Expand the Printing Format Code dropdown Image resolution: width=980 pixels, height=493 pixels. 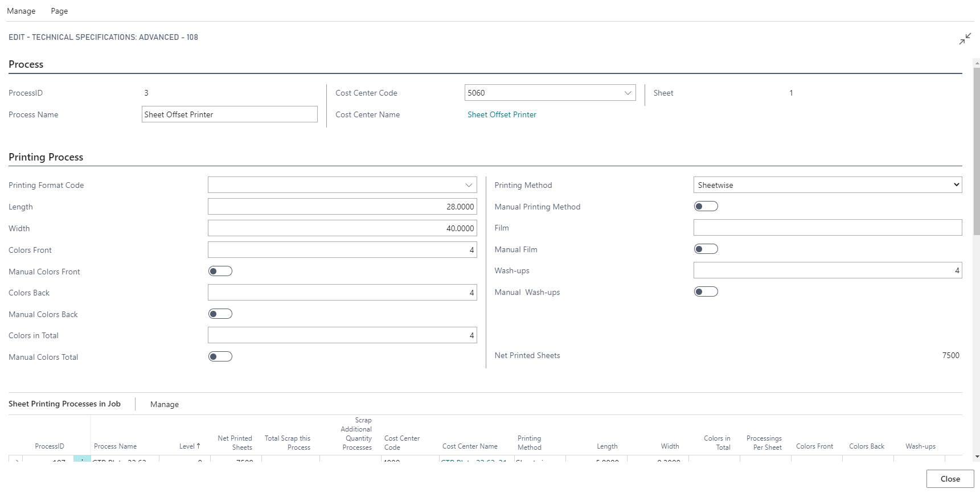point(469,185)
